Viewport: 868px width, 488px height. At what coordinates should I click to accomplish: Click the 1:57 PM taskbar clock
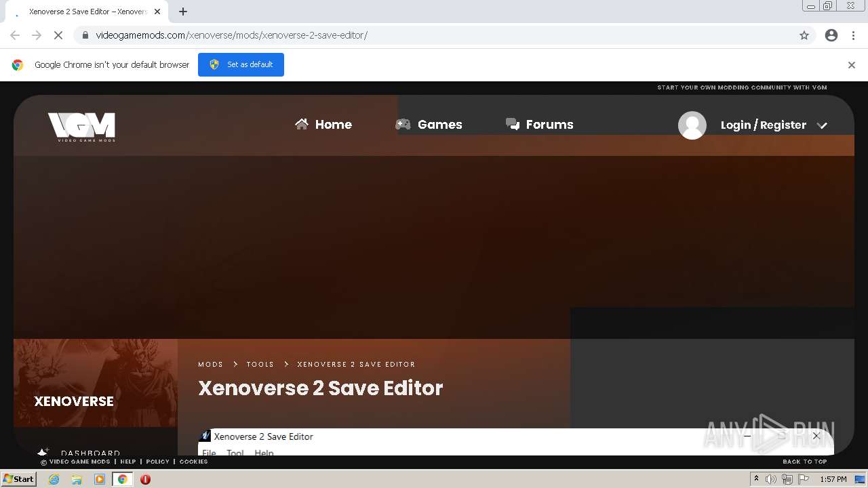click(833, 479)
